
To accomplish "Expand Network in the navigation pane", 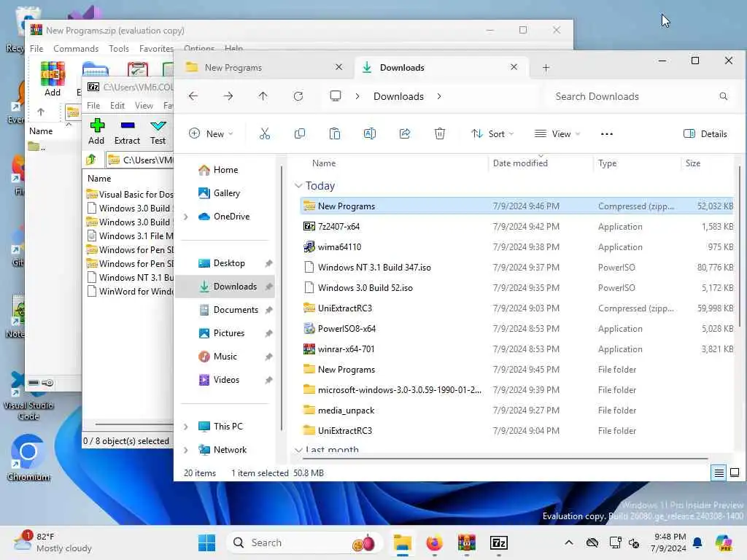I will click(186, 450).
